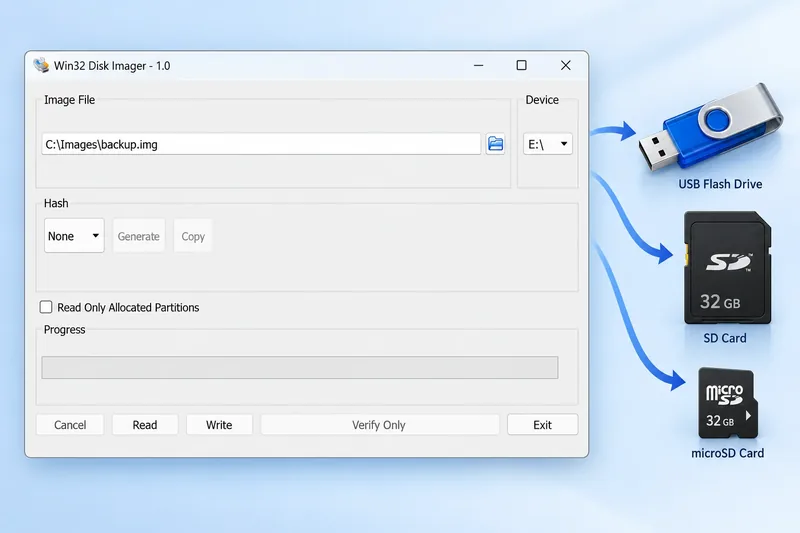This screenshot has height=533, width=800.
Task: Click the Cancel button
Action: pyautogui.click(x=70, y=424)
